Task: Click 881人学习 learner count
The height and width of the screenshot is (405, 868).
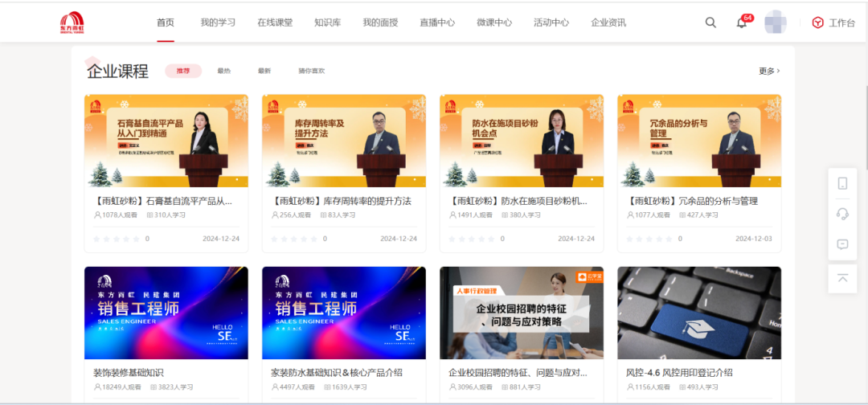Action: pyautogui.click(x=522, y=387)
